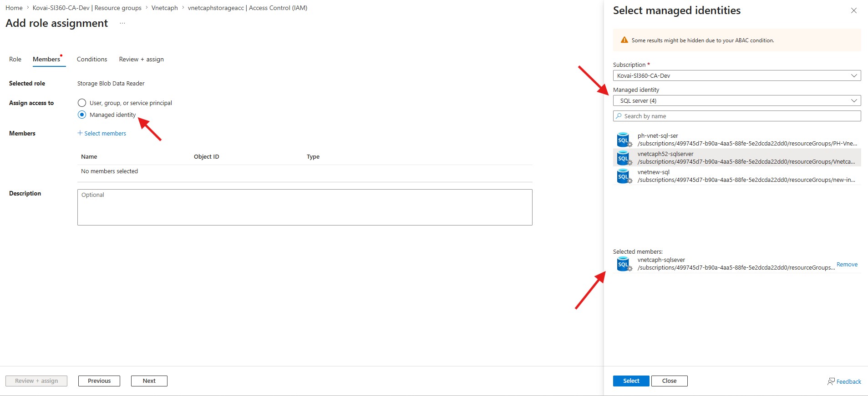Click the Select members link
Viewport: 868px width, 396px height.
(x=105, y=133)
